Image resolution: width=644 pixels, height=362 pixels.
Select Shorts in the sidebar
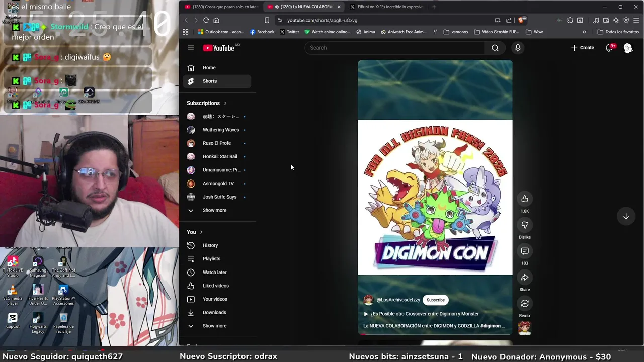[x=217, y=81]
